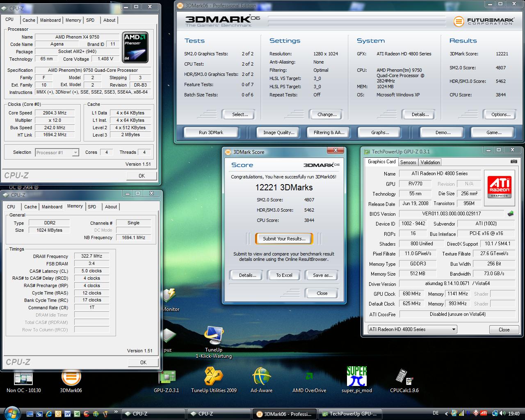Click the 19:40 taskbar clock
The height and width of the screenshot is (420, 525).
(x=514, y=414)
